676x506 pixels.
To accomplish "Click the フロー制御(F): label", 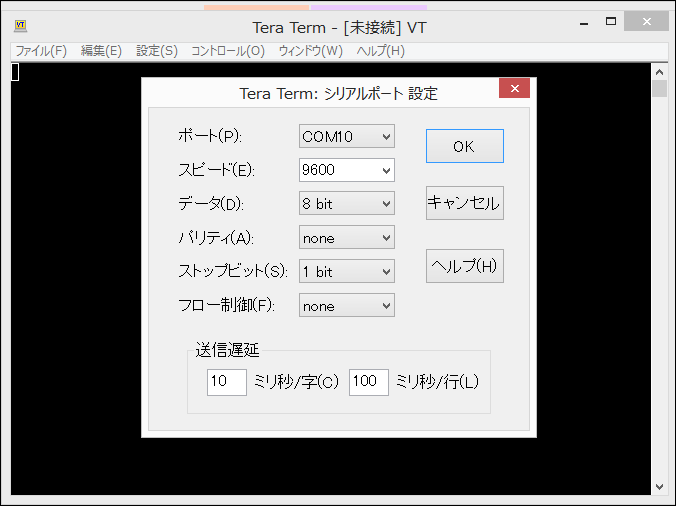I will pos(226,306).
